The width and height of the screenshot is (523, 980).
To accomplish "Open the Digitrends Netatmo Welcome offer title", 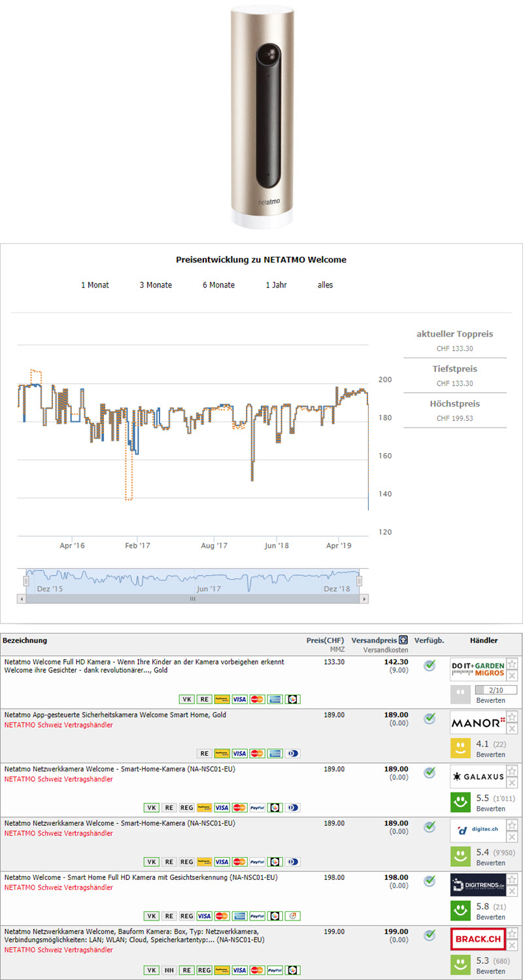I will point(141,877).
